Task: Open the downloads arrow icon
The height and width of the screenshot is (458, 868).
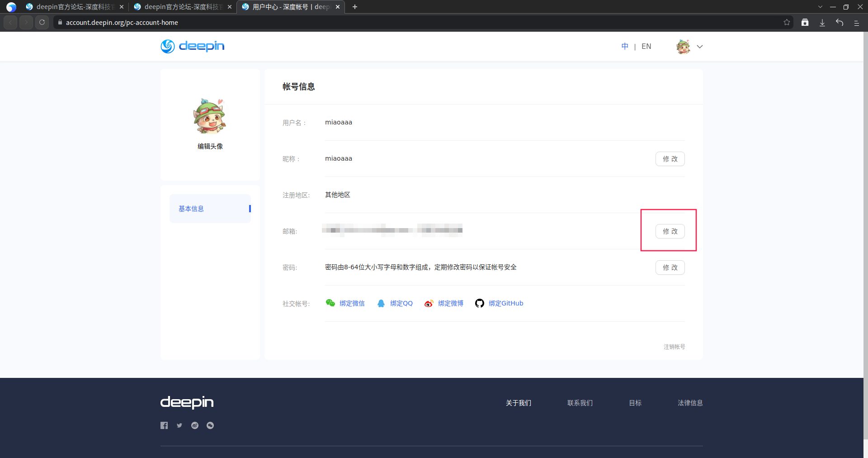Action: [822, 22]
